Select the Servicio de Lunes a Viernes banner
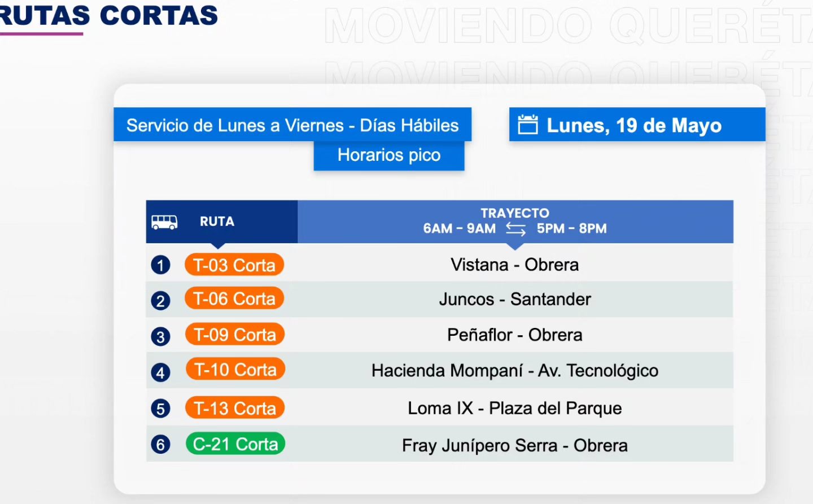Viewport: 813px width, 504px height. [292, 125]
